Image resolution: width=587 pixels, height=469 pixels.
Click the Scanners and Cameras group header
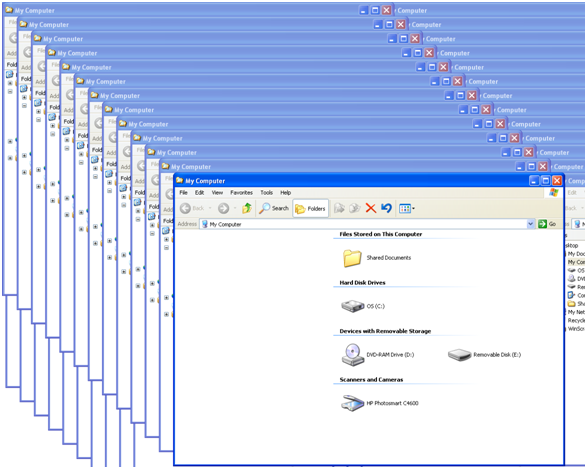(371, 380)
